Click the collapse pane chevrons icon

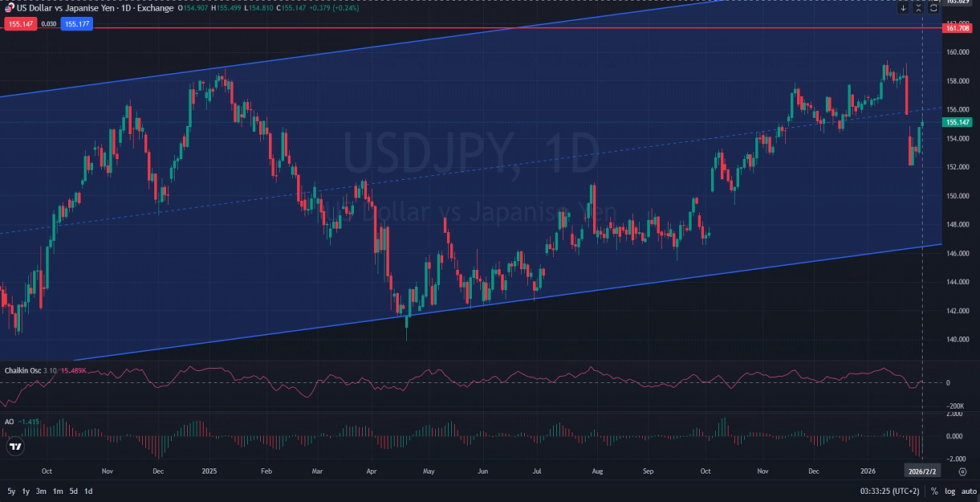point(918,8)
